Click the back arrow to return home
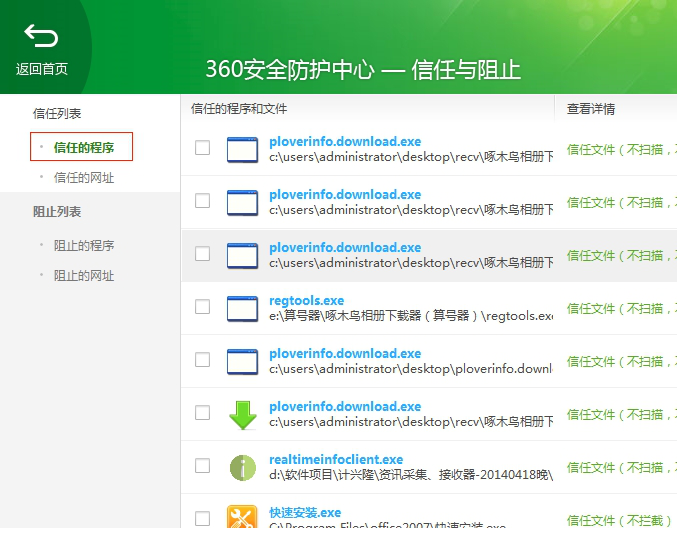This screenshot has width=677, height=549. pos(41,35)
